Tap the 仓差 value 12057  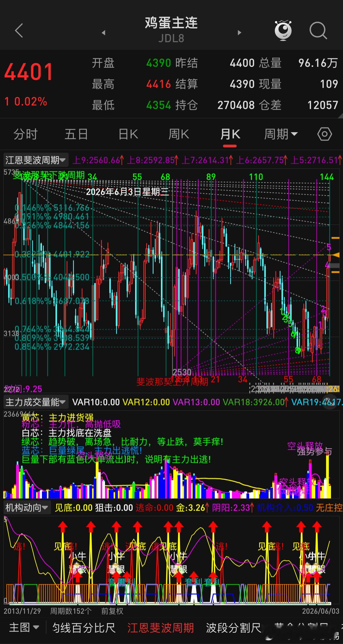coord(323,105)
